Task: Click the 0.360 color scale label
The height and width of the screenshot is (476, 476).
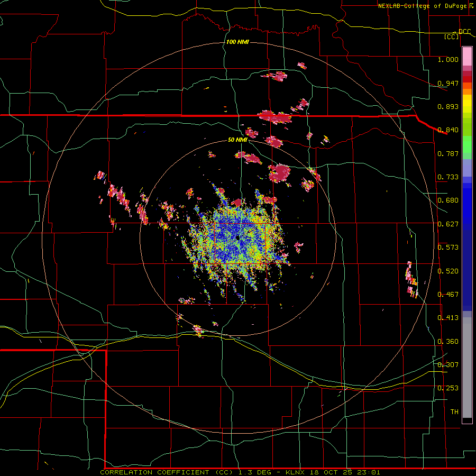Action: 448,342
